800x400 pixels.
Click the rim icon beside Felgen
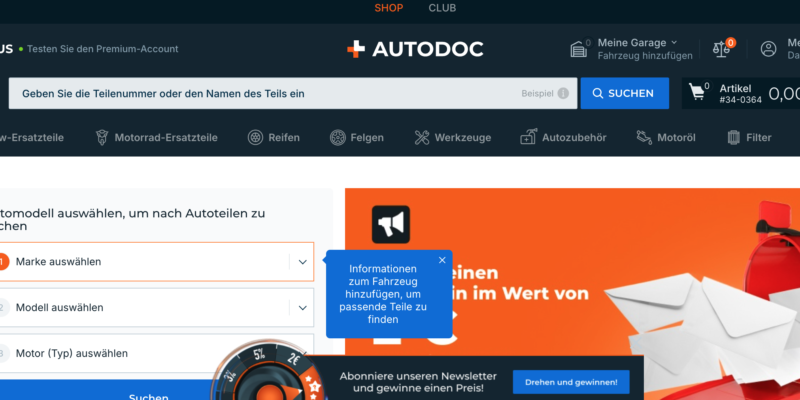[337, 138]
